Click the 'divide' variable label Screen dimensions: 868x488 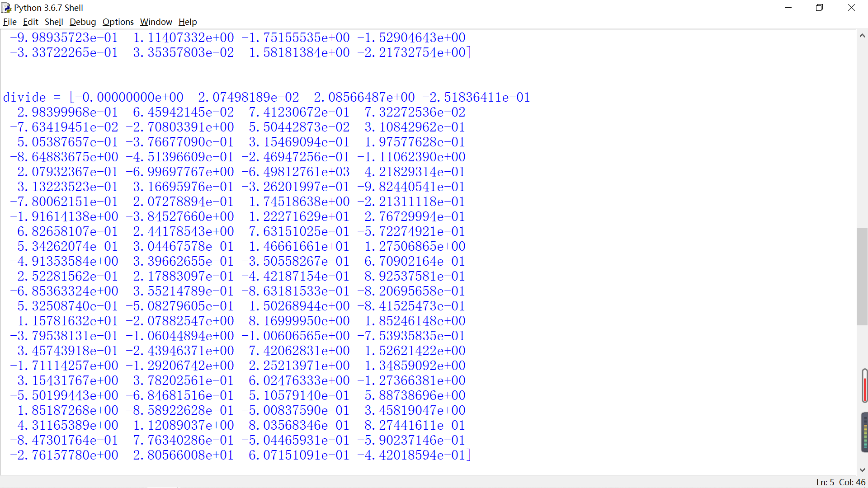[x=24, y=97]
